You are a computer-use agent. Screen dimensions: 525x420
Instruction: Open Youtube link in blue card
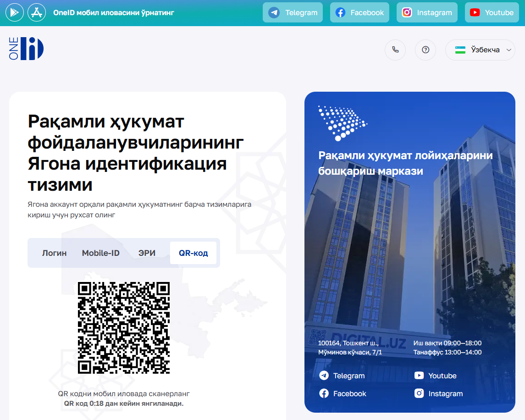435,376
